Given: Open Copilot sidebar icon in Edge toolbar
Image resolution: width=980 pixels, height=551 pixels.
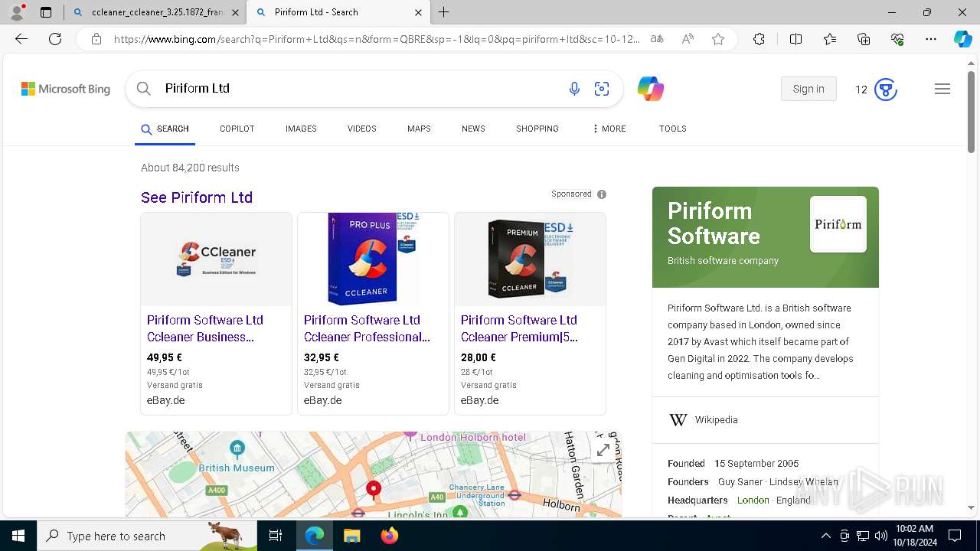Looking at the screenshot, I should click(x=962, y=39).
